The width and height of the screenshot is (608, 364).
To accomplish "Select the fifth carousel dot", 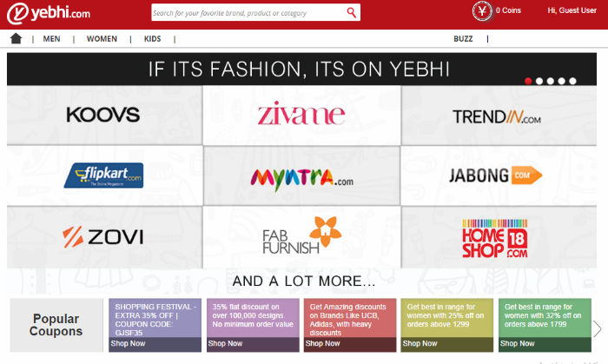I will click(x=572, y=81).
